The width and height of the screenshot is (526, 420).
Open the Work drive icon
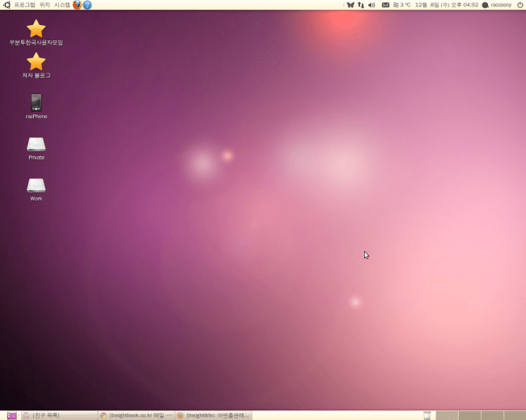[x=36, y=185]
